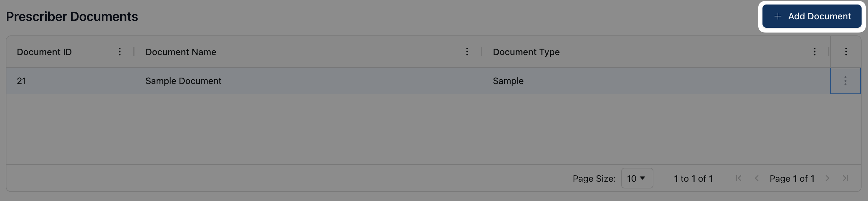
Task: Click the Add Document button
Action: [811, 16]
